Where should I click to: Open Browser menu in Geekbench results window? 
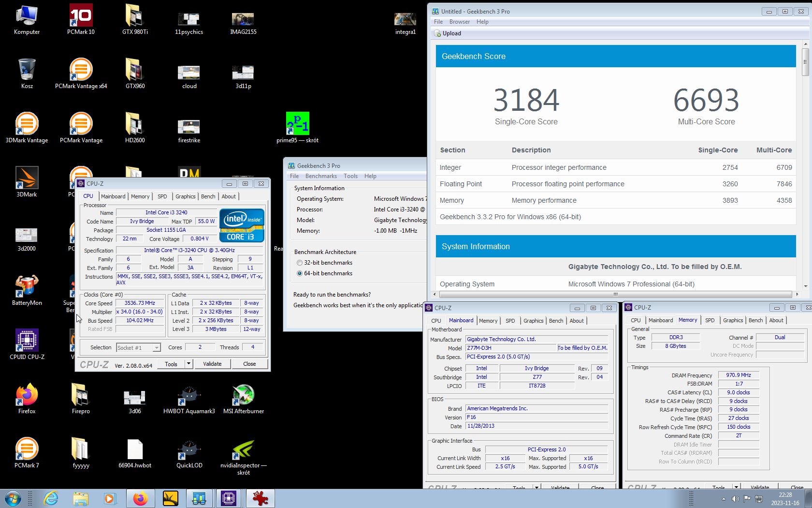[459, 22]
